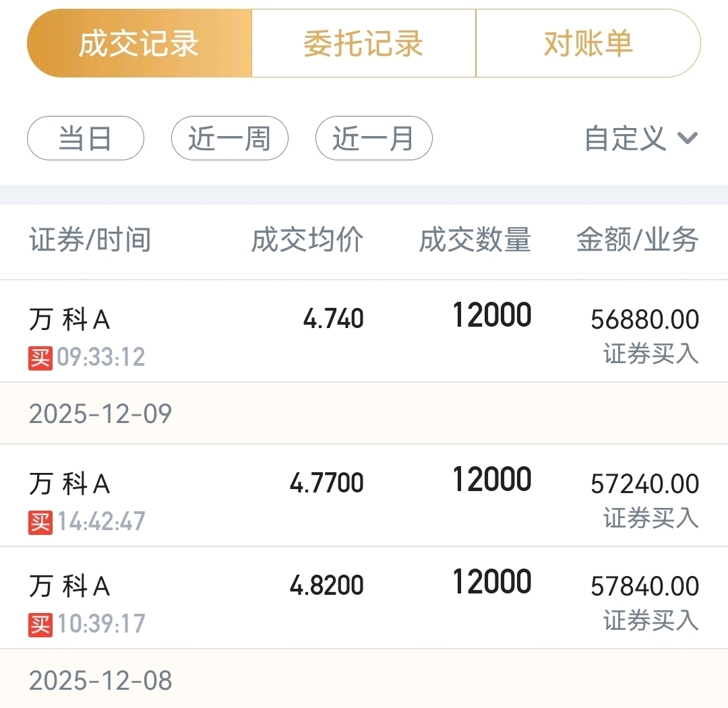Open the 万科A trade priced 4.7700

point(364,496)
